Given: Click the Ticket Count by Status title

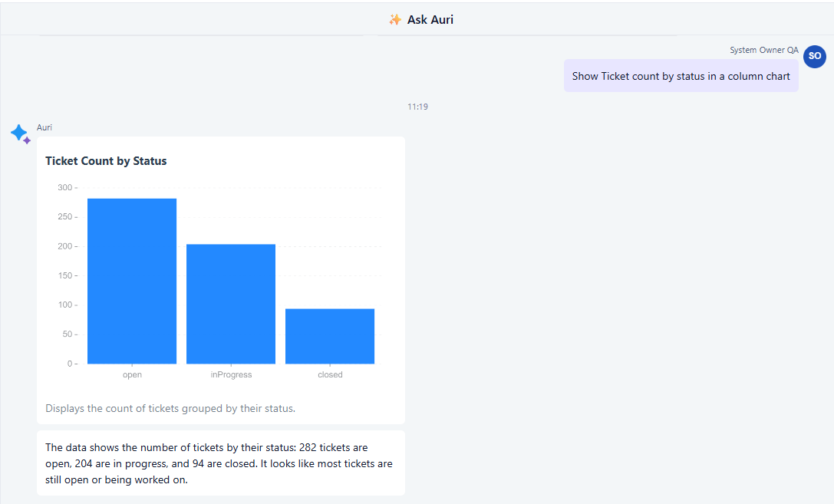Looking at the screenshot, I should click(x=106, y=161).
